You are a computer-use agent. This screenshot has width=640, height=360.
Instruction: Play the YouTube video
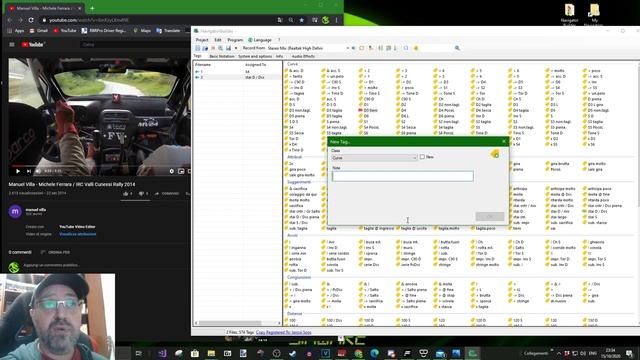tap(18, 171)
